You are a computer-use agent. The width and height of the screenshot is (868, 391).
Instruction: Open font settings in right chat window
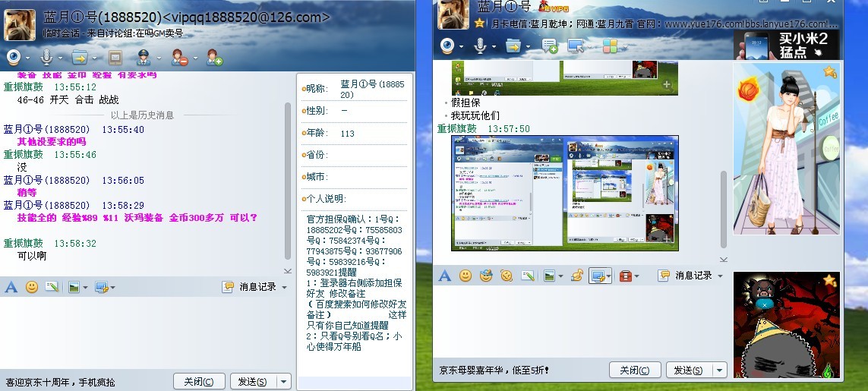444,276
